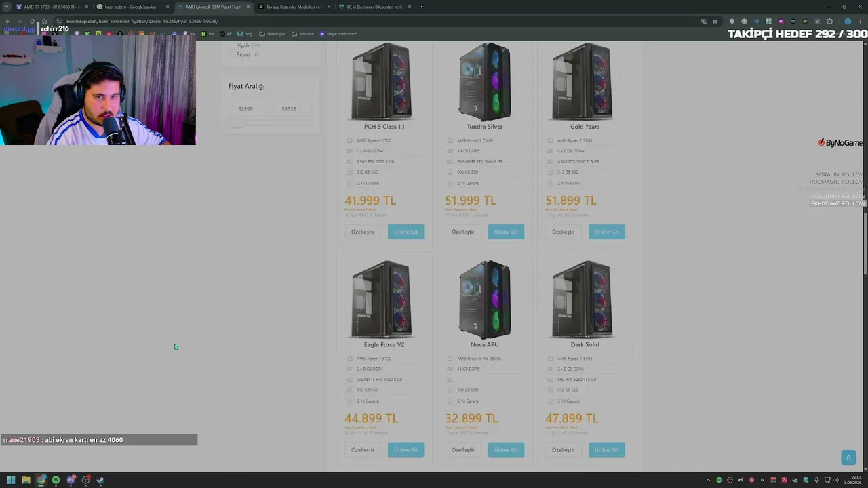Image resolution: width=868 pixels, height=488 pixels.
Task: Click the crossed-out eye icon in address bar
Action: (x=704, y=21)
